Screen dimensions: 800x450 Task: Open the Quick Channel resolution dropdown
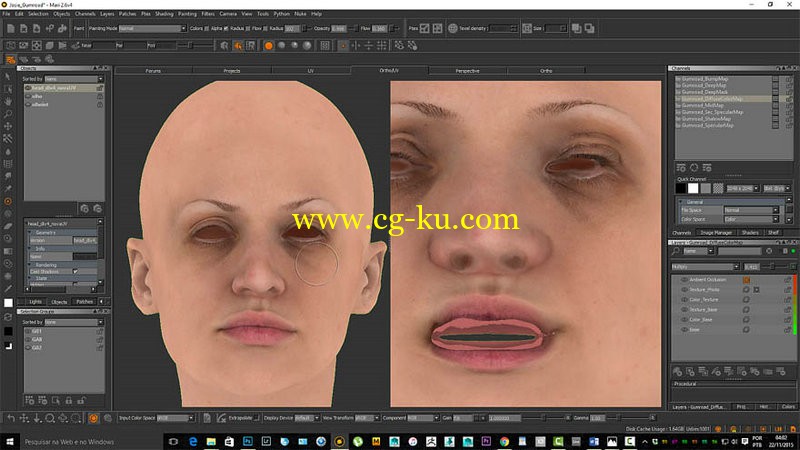coord(742,188)
